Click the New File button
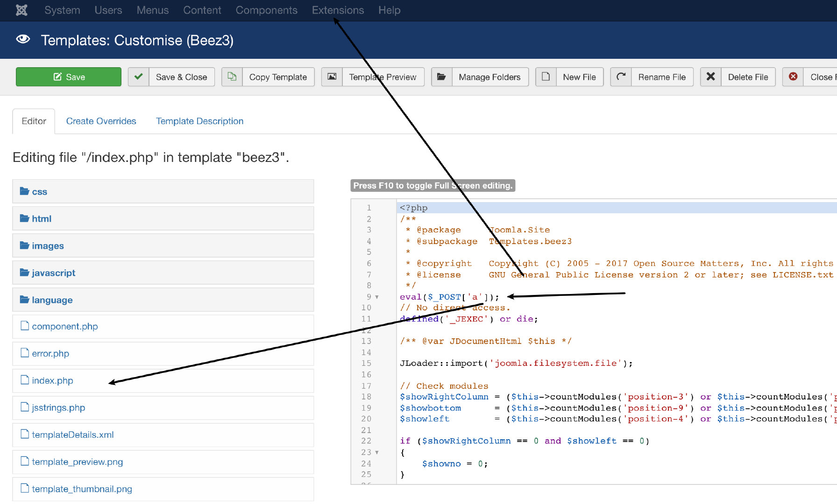Image resolution: width=837 pixels, height=504 pixels. 569,77
